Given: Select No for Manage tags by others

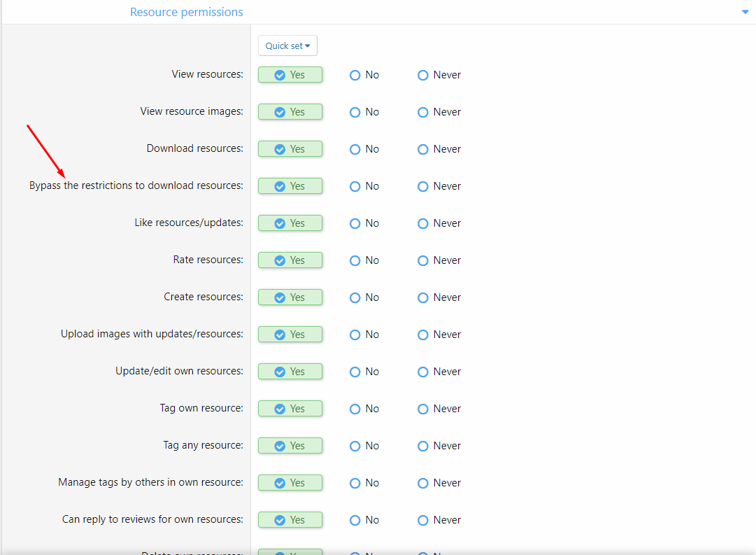Looking at the screenshot, I should pos(355,482).
